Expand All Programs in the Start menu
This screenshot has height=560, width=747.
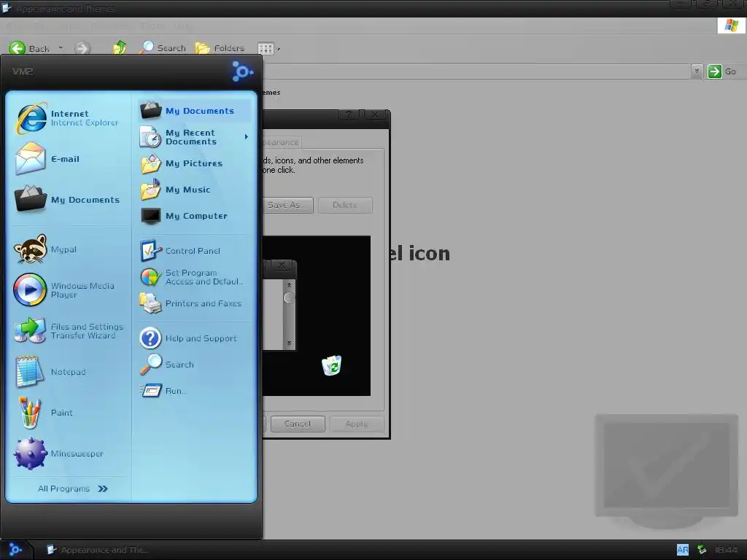click(72, 489)
